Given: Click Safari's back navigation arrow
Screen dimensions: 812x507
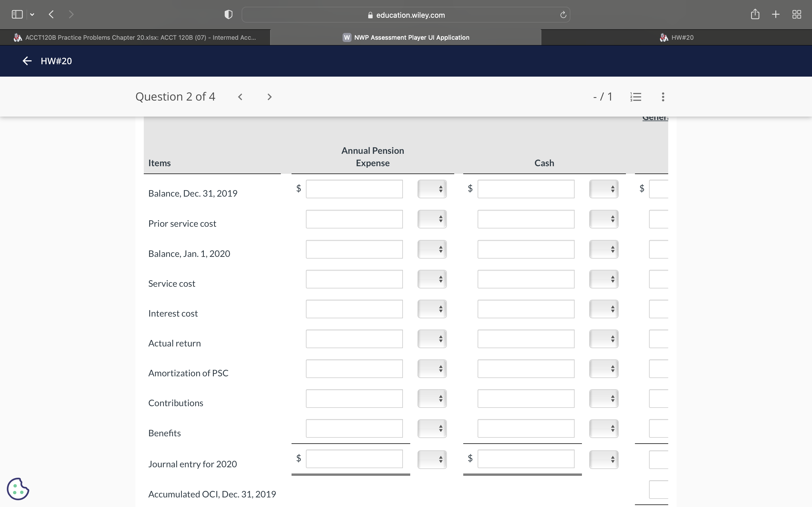Looking at the screenshot, I should (x=51, y=14).
